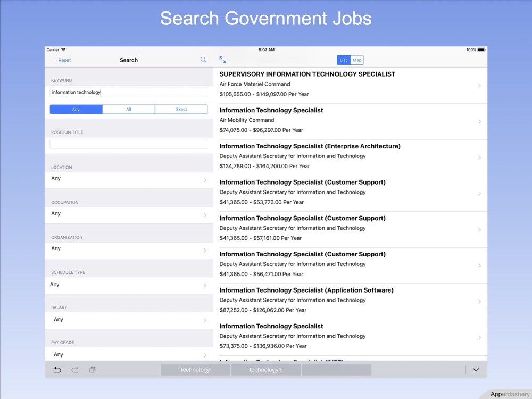The width and height of the screenshot is (532, 399).
Task: Tap the Reset button
Action: tap(64, 60)
